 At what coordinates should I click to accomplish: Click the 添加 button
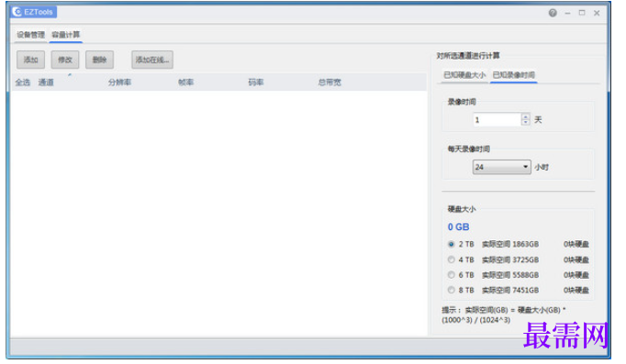pos(30,60)
